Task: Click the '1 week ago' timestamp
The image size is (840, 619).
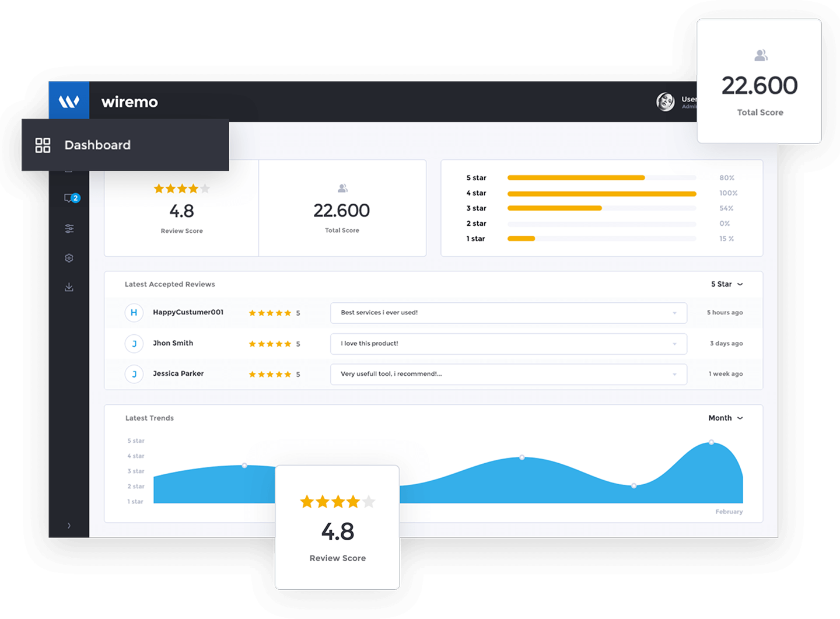Action: click(x=726, y=374)
